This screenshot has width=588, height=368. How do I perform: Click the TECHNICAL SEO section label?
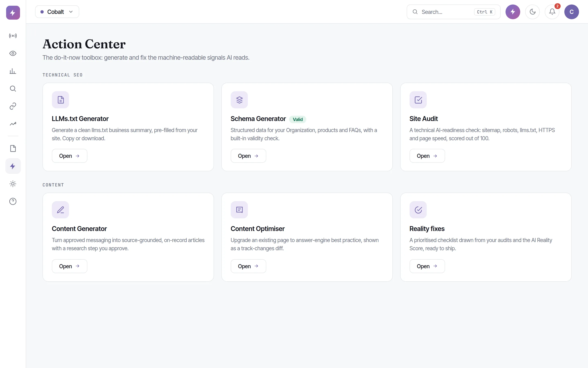pyautogui.click(x=63, y=75)
